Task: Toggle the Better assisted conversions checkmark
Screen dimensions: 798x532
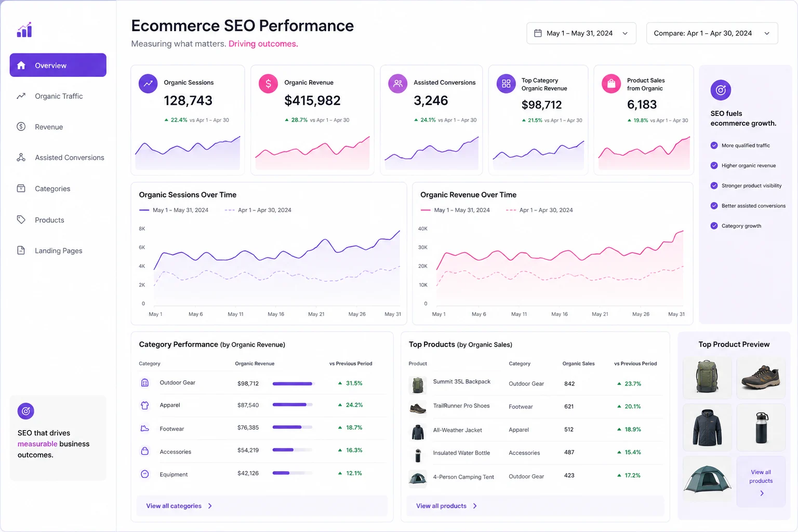Action: (714, 206)
